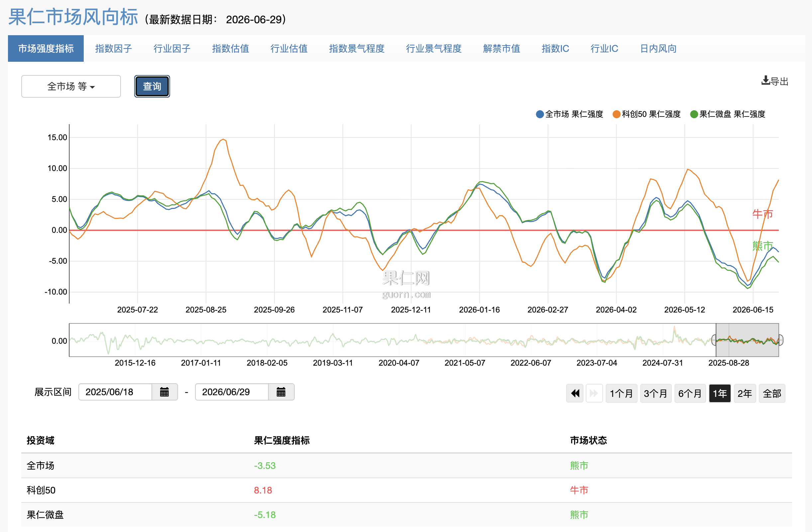This screenshot has width=812, height=532.
Task: Click 牛市 status in 科创50 row
Action: coord(579,490)
